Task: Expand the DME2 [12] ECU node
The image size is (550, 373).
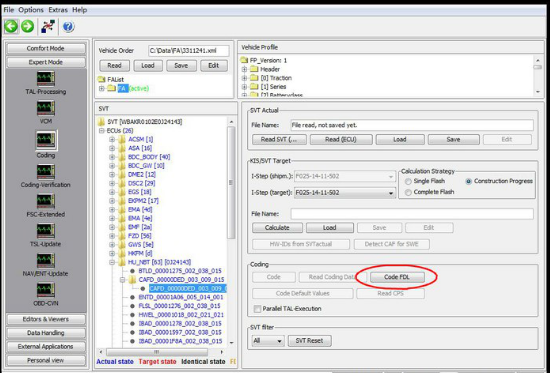Action: (112, 174)
